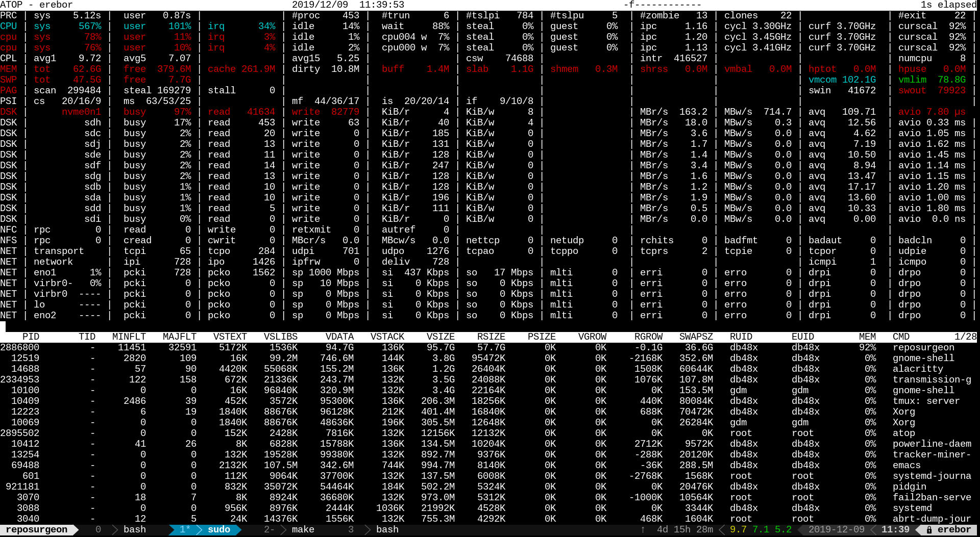980x537 pixels.
Task: Click the lock icon beside erebor hostname
Action: point(929,530)
